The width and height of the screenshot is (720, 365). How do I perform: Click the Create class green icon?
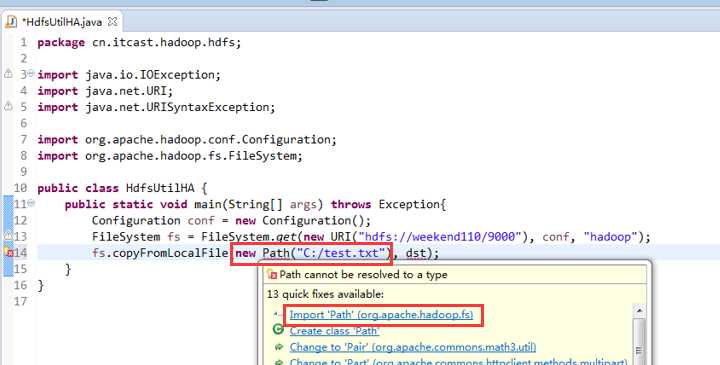pos(278,329)
